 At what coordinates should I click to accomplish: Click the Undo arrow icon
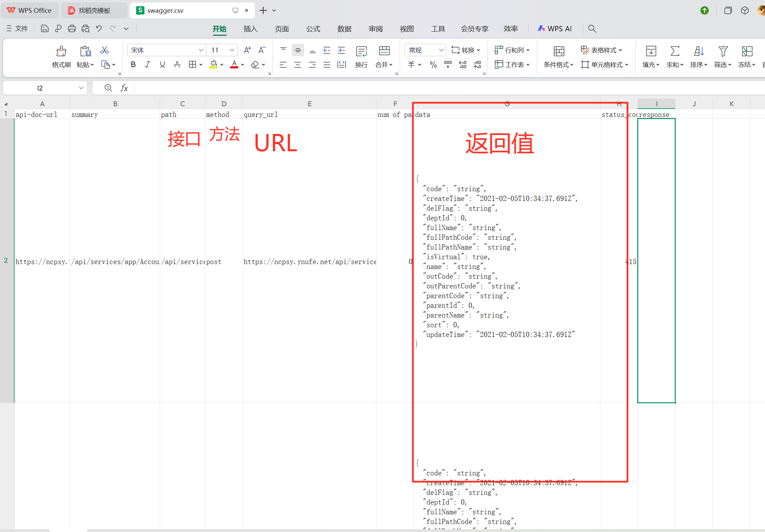99,28
